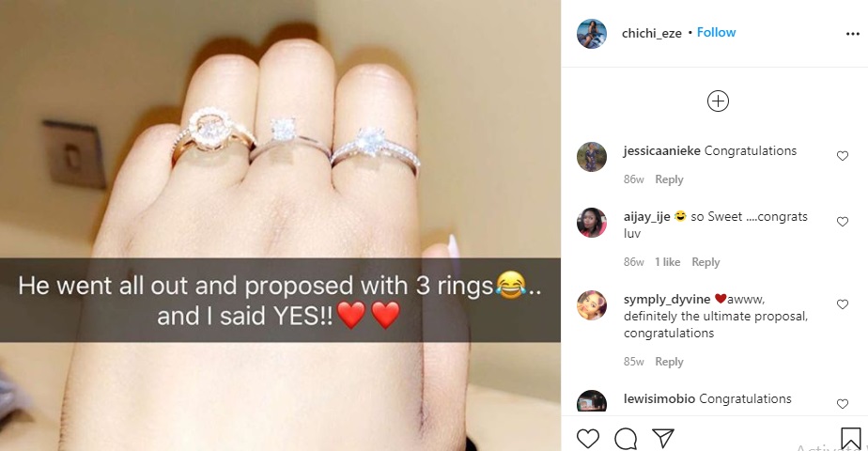Open the comment bubble icon

pos(626,439)
